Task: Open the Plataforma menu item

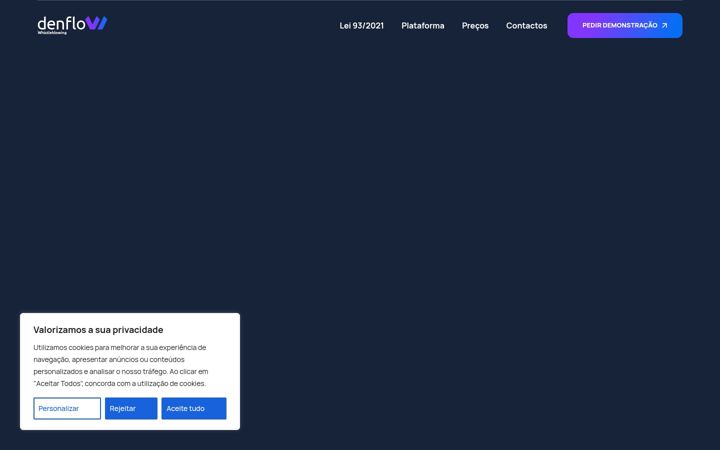Action: [422, 26]
